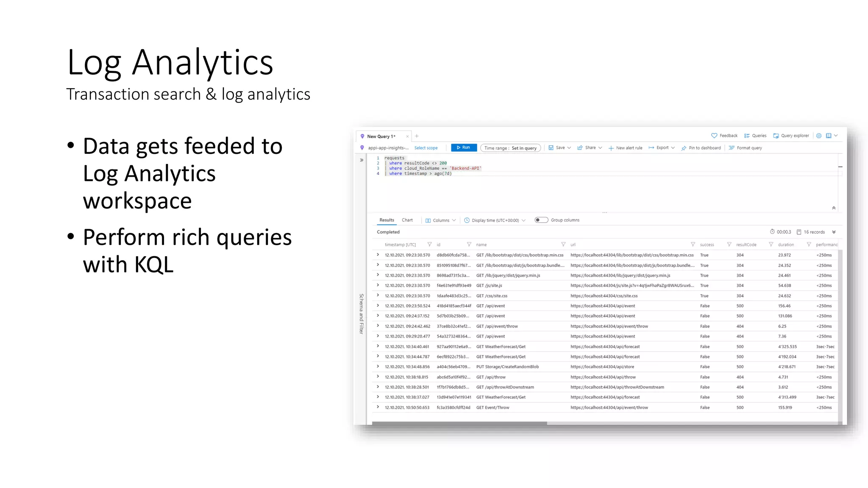The image size is (868, 488).
Task: Collapse the query editor double chevron
Action: [x=834, y=208]
